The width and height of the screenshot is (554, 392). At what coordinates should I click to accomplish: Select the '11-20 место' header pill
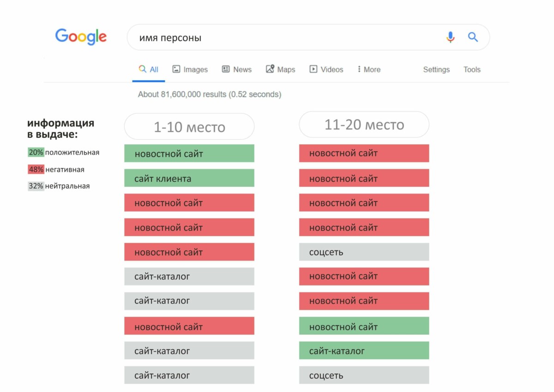pos(364,125)
